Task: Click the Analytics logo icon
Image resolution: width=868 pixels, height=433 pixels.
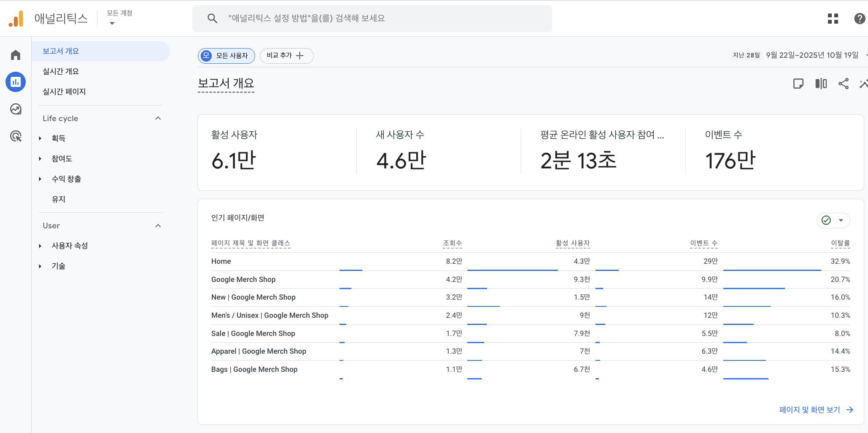Action: [x=16, y=19]
